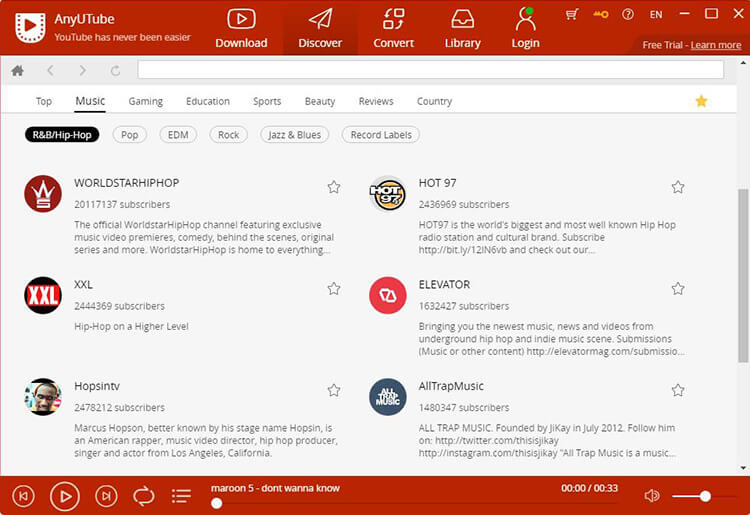Open the shopping cart icon
750x515 pixels.
point(572,14)
